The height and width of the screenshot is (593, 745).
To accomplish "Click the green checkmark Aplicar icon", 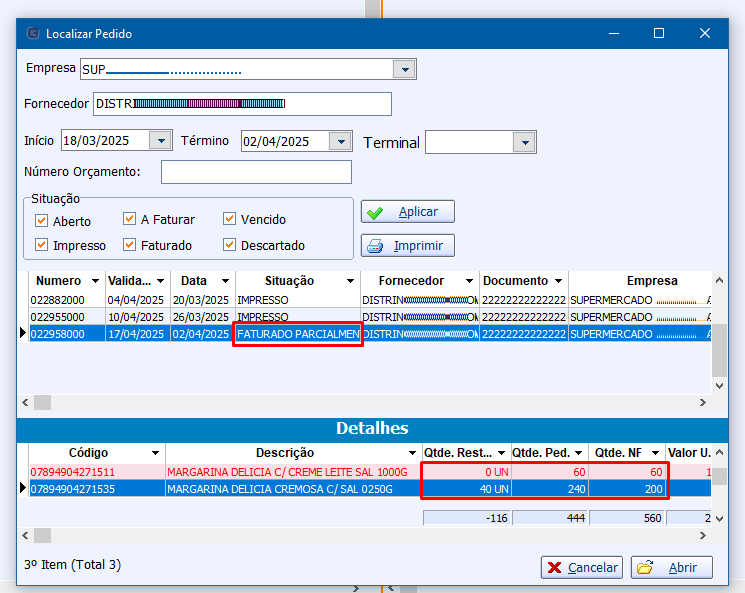I will click(x=375, y=212).
